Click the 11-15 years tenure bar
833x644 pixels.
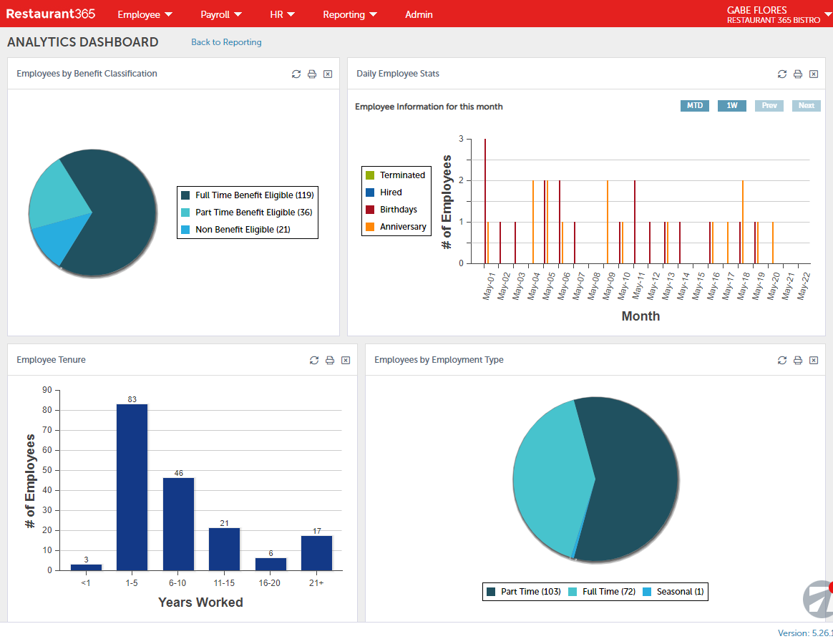coord(224,550)
